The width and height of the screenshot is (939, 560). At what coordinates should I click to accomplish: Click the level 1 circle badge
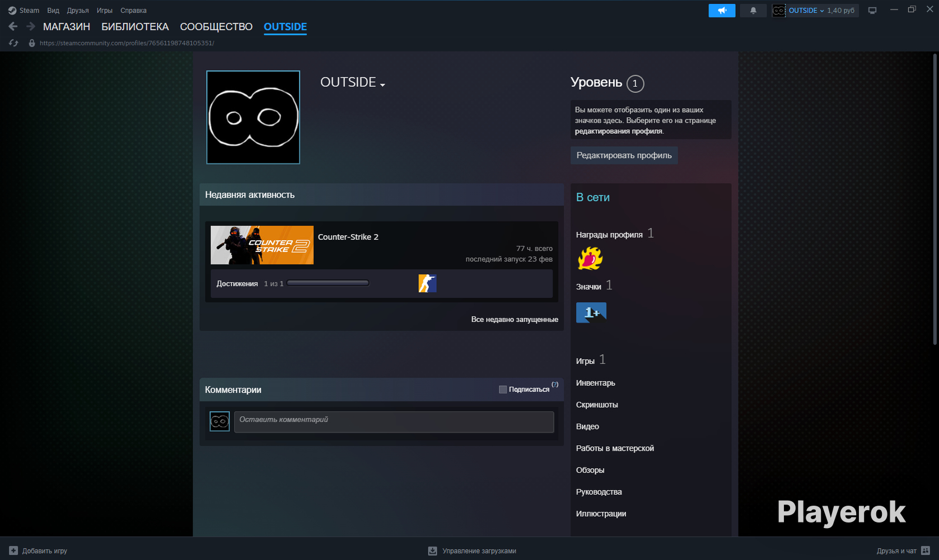click(x=635, y=83)
